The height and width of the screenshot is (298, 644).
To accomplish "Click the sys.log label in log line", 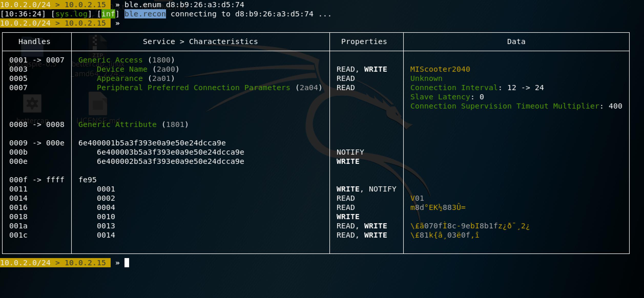I will coord(71,14).
